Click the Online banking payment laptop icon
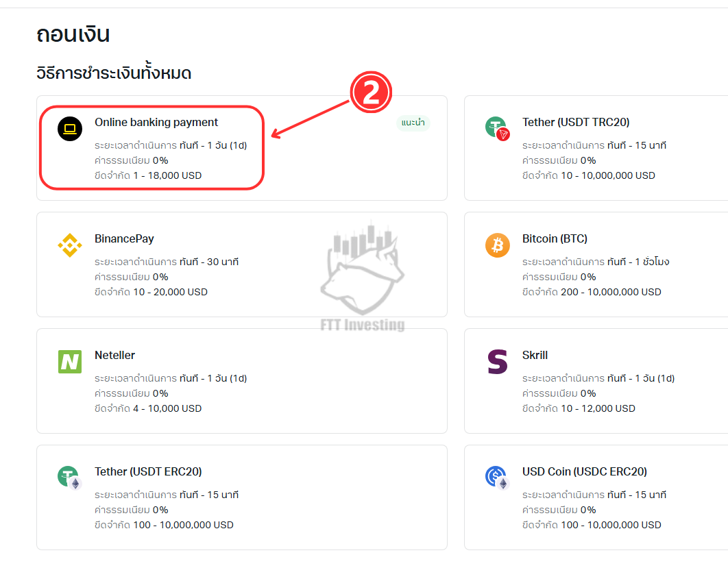 click(x=70, y=129)
